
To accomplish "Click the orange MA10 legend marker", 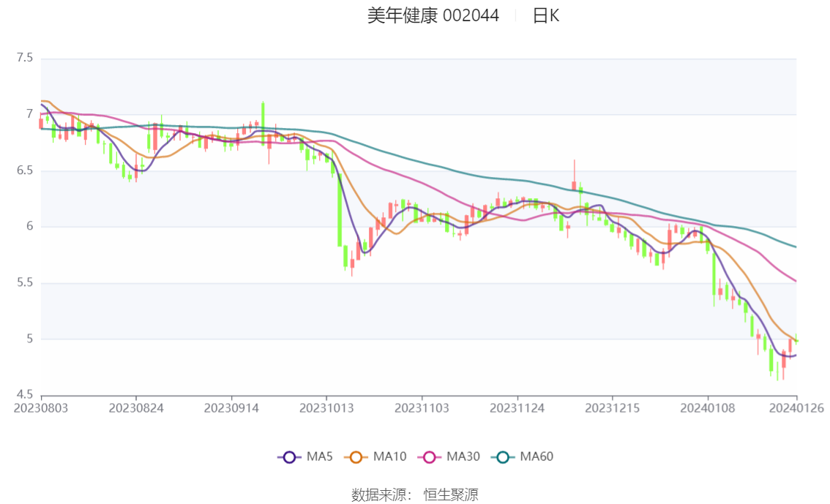I will [356, 457].
